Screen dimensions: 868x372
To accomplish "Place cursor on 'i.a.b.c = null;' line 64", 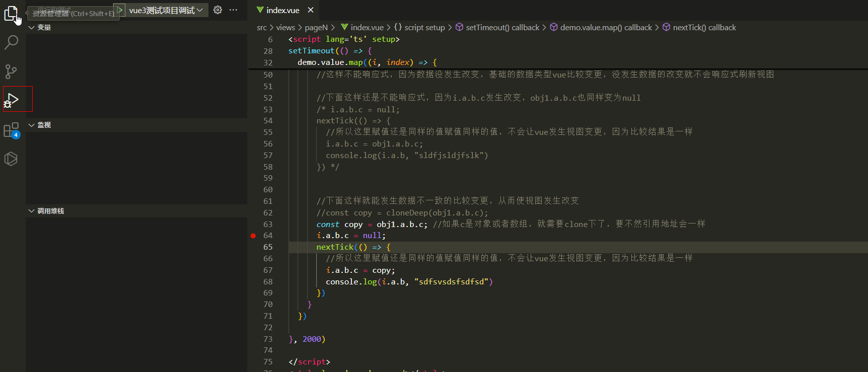I will (351, 236).
